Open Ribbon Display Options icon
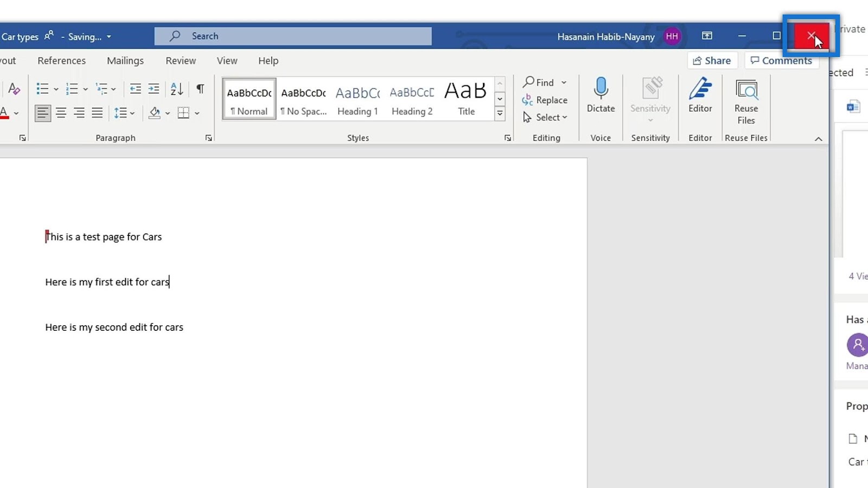This screenshot has width=868, height=488. (707, 36)
